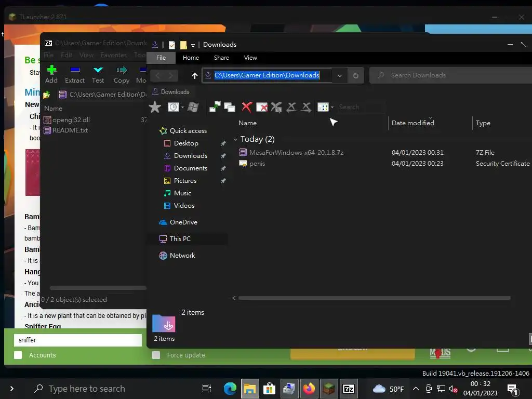Click Add in 7-Zip toolbar
This screenshot has width=532, height=399.
(x=51, y=74)
